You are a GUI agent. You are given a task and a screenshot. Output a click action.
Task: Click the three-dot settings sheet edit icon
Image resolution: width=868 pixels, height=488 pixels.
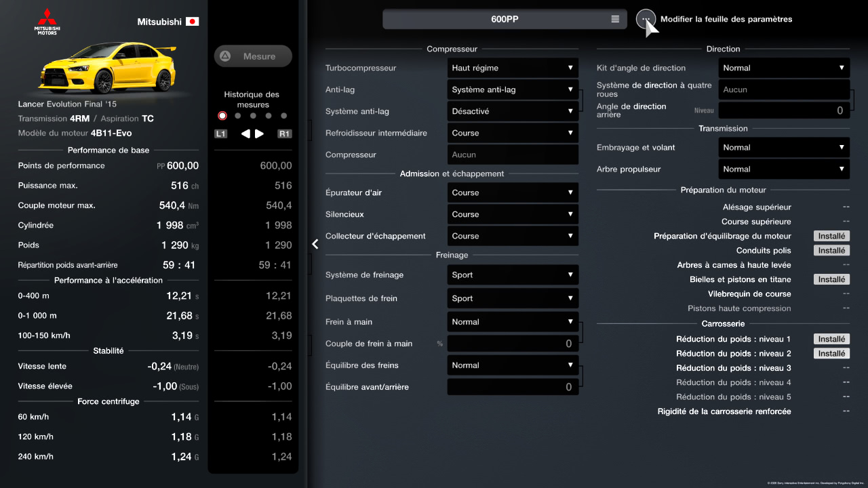click(x=646, y=19)
